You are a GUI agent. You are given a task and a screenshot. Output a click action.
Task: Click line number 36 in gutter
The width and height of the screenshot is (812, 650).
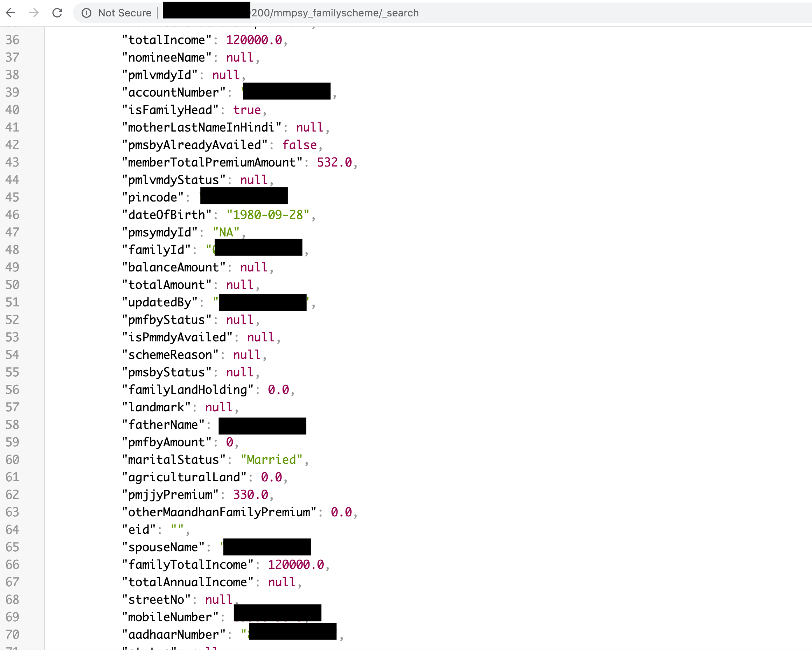pos(12,40)
